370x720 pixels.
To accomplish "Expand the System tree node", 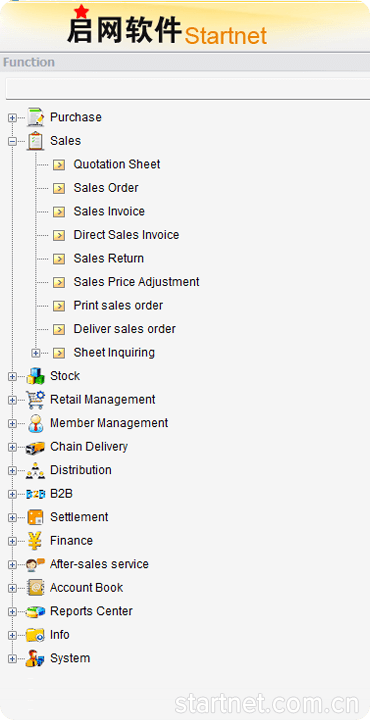I will (x=12, y=659).
